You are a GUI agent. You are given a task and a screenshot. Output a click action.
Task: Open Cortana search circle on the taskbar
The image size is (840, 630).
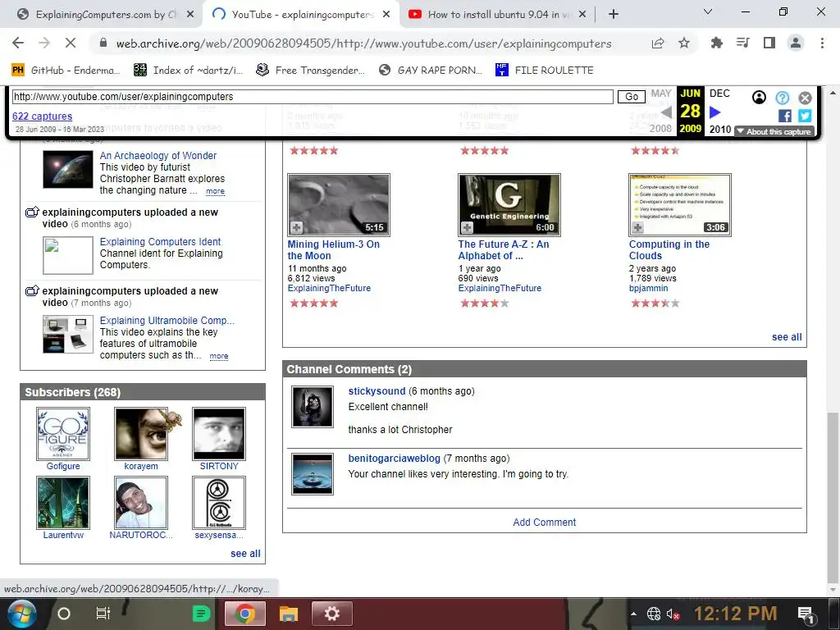pos(64,614)
